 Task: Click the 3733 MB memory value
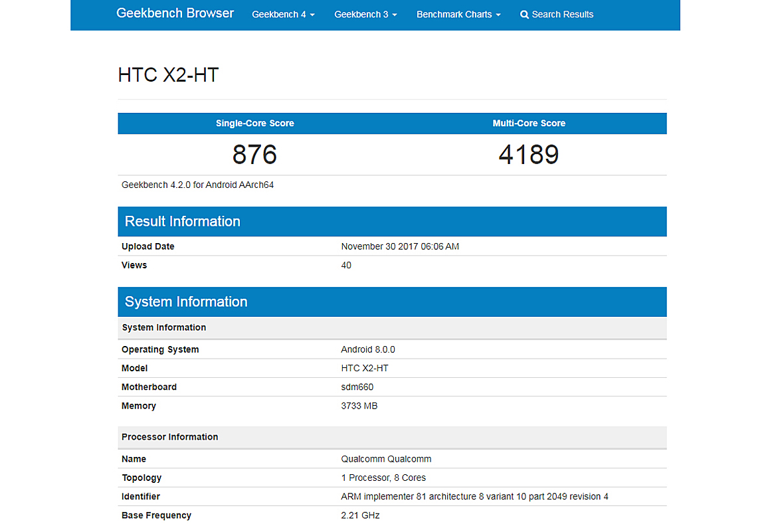pyautogui.click(x=359, y=406)
